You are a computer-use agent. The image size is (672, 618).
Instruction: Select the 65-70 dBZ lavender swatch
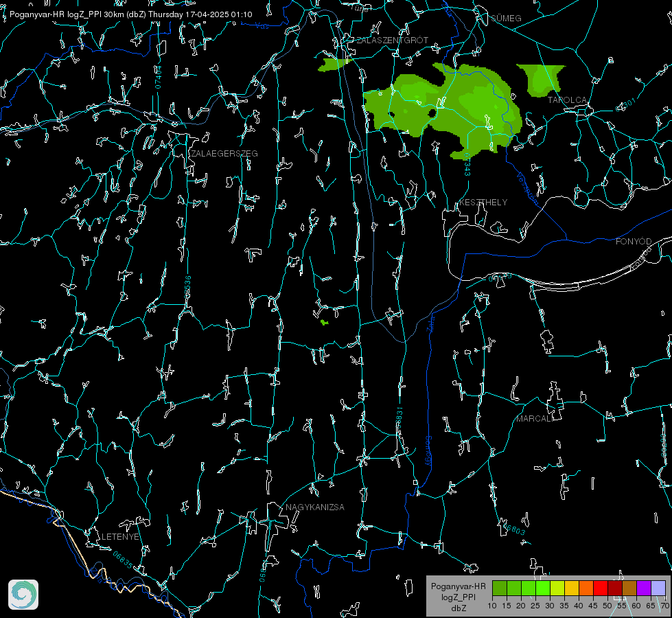coord(658,588)
